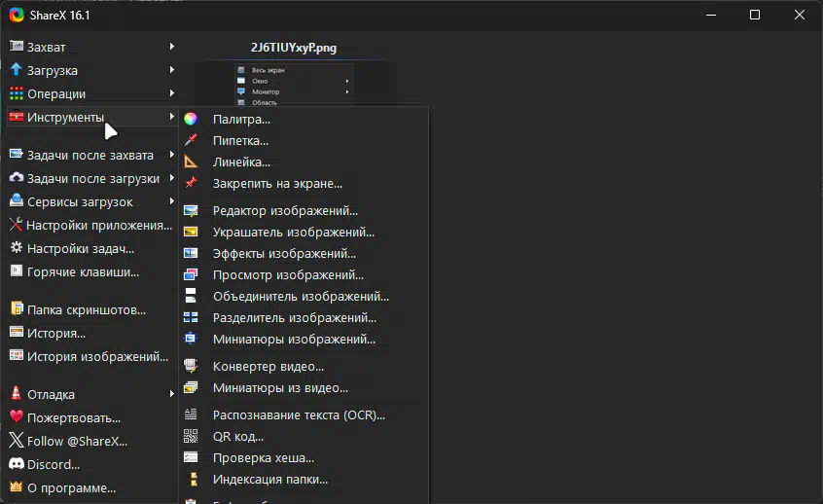Click the Discord logo icon
The width and height of the screenshot is (823, 504).
tap(17, 464)
